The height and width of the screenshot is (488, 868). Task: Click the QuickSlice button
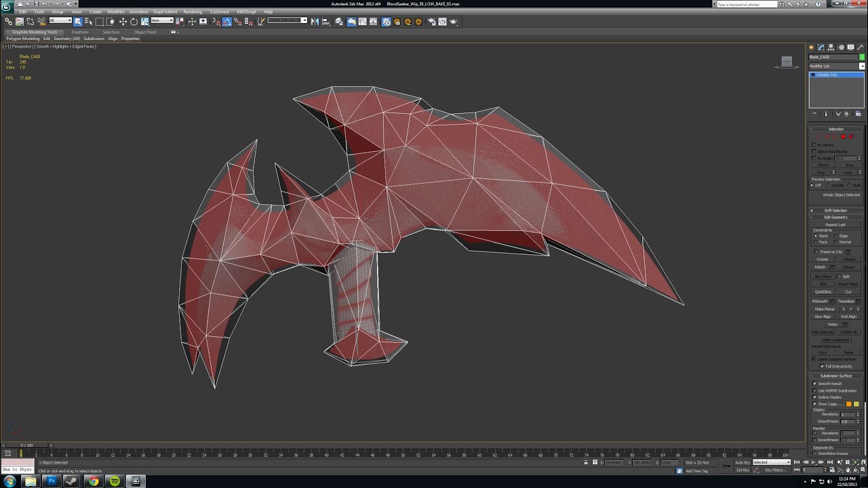823,291
